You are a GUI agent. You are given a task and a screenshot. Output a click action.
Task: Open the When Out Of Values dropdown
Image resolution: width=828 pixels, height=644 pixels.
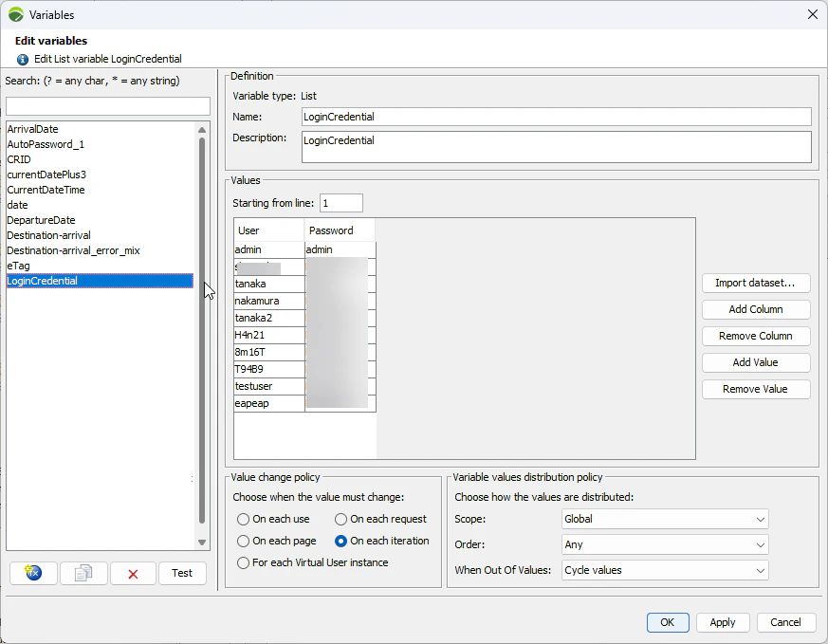[x=665, y=570]
